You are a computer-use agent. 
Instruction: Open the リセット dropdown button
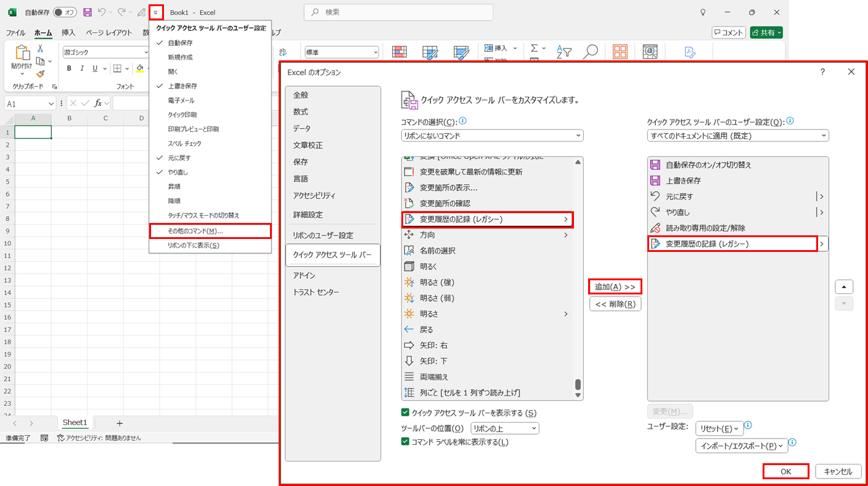(x=719, y=429)
